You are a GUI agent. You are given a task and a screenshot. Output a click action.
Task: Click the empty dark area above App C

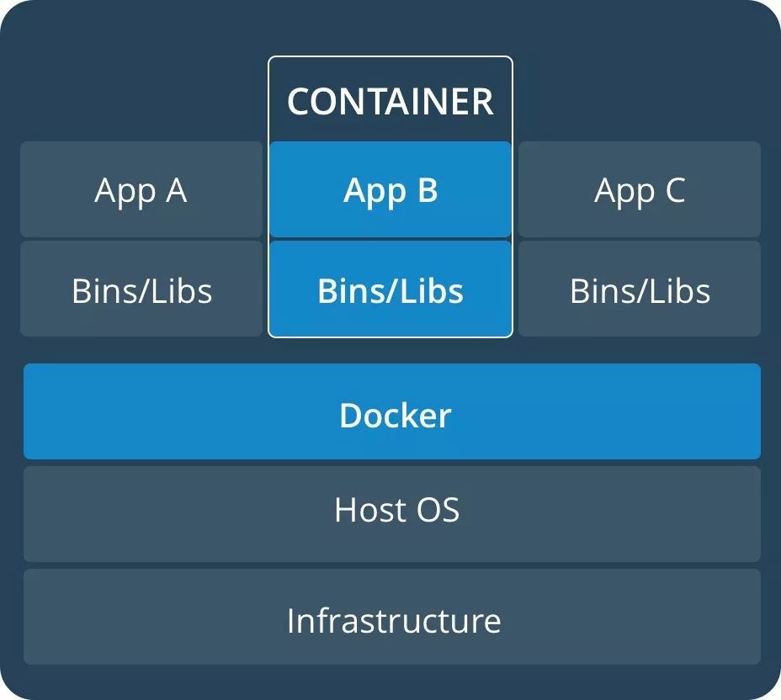[640, 90]
